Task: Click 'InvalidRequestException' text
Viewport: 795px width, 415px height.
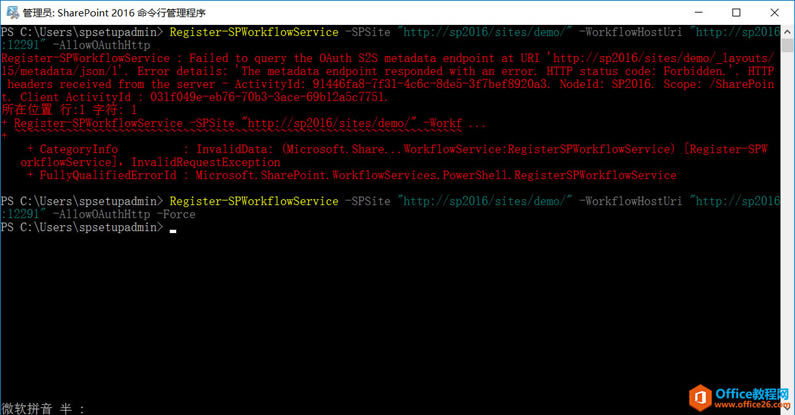Action: [206, 162]
